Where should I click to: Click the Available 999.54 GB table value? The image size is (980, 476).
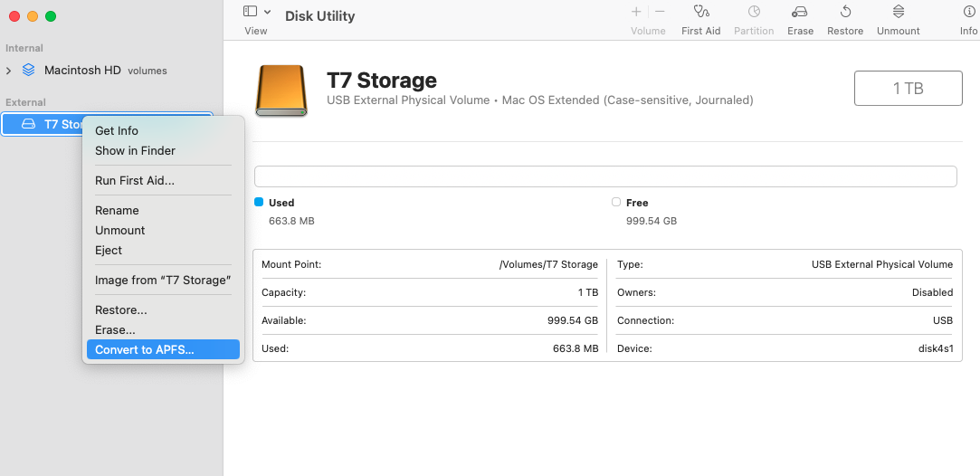point(573,320)
